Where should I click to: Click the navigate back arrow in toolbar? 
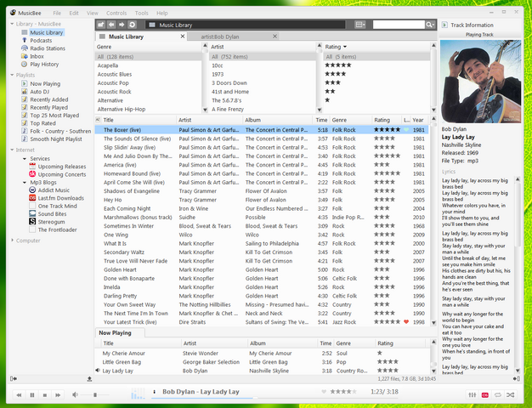pyautogui.click(x=111, y=25)
